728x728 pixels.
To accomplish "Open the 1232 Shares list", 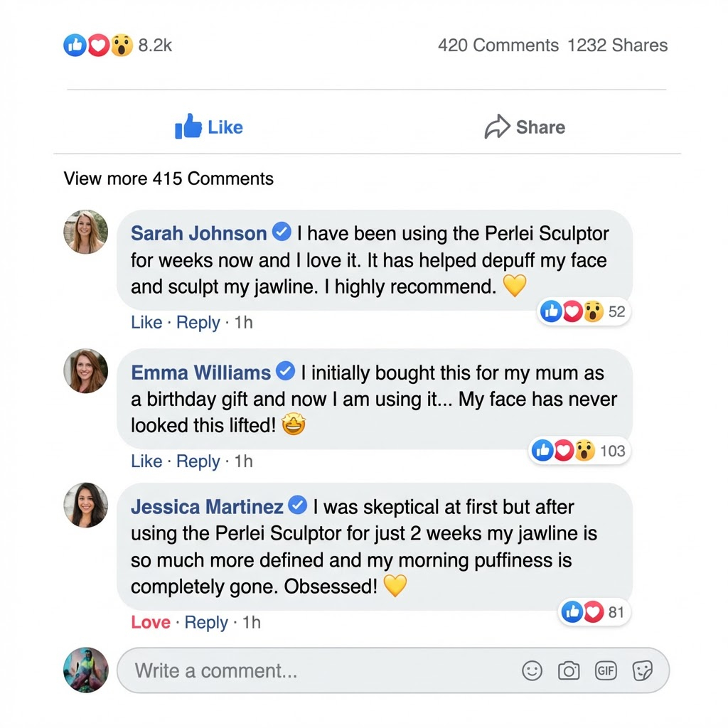I will (x=617, y=45).
